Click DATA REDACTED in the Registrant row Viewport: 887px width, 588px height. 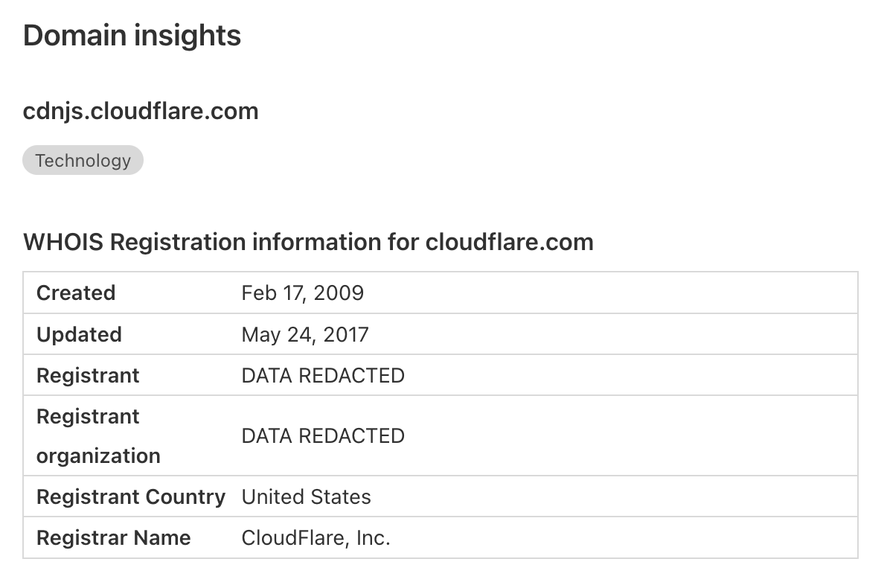(x=323, y=375)
